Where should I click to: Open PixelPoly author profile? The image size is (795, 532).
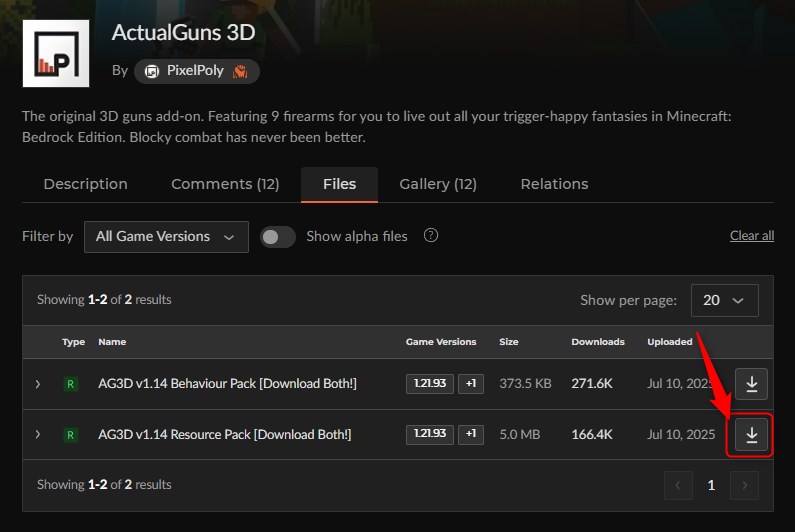197,71
